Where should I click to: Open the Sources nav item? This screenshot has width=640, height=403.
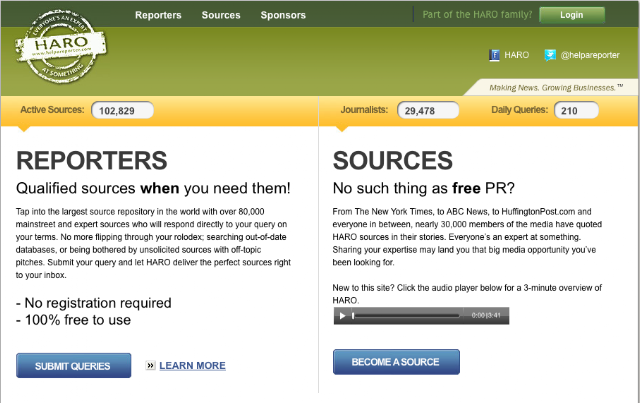(221, 15)
